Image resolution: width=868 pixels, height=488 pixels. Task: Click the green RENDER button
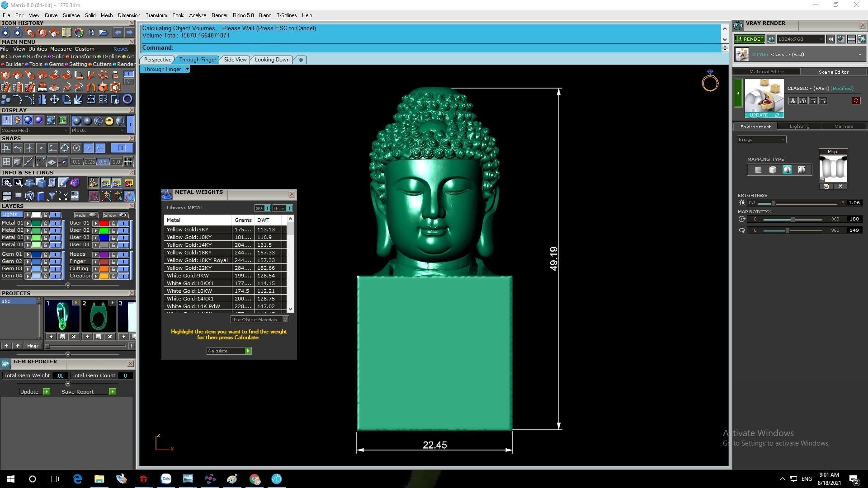750,39
